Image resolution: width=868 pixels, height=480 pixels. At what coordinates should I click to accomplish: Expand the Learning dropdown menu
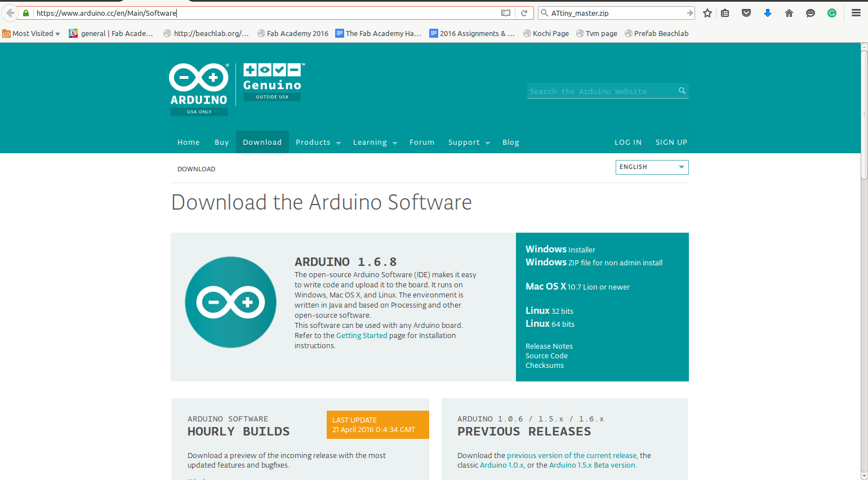pos(375,142)
